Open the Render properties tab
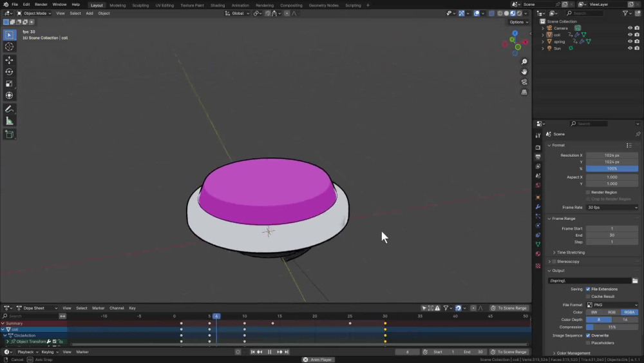 (538, 147)
